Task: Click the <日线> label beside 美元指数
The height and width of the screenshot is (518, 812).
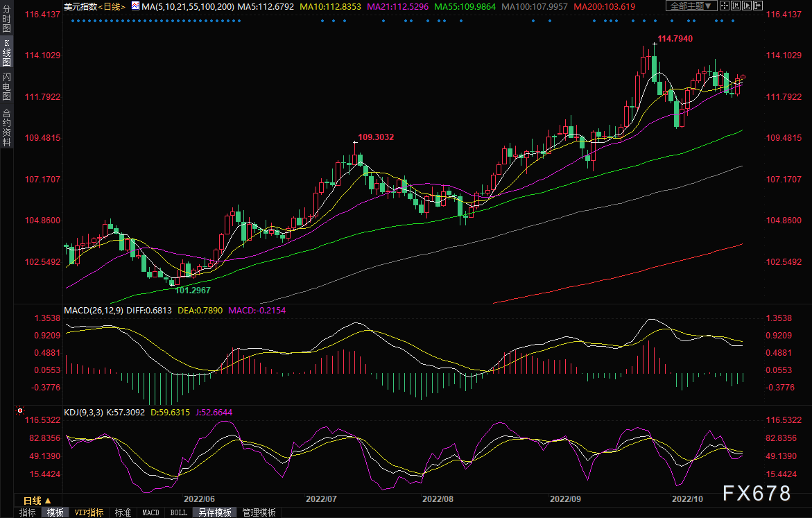Action: 112,7
